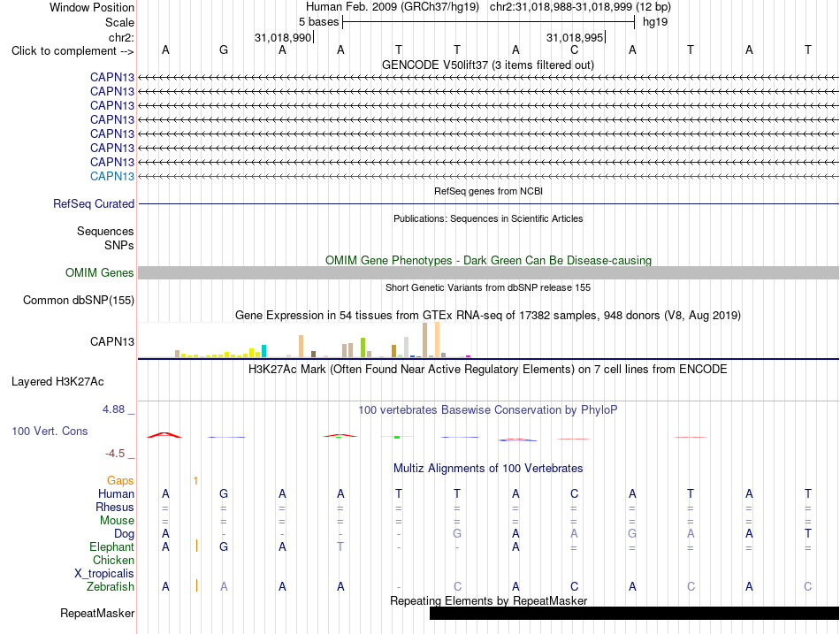Click the OMIM Genes track label

[x=100, y=272]
